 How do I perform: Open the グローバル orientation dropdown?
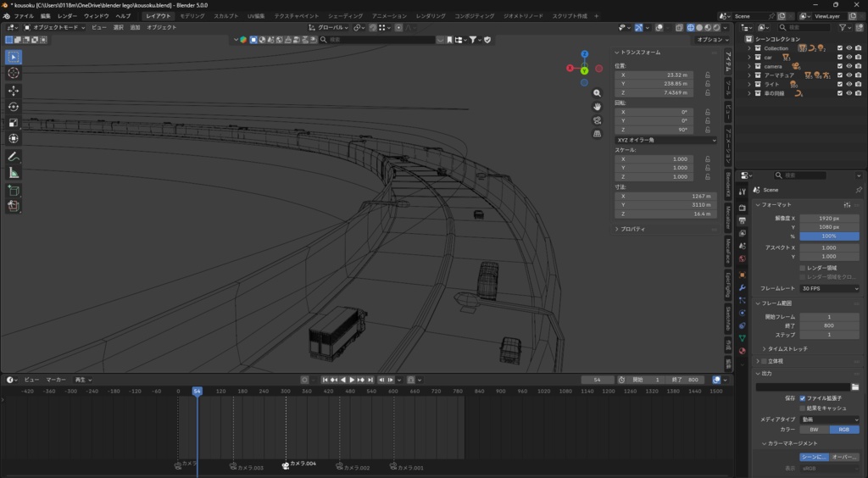click(329, 28)
